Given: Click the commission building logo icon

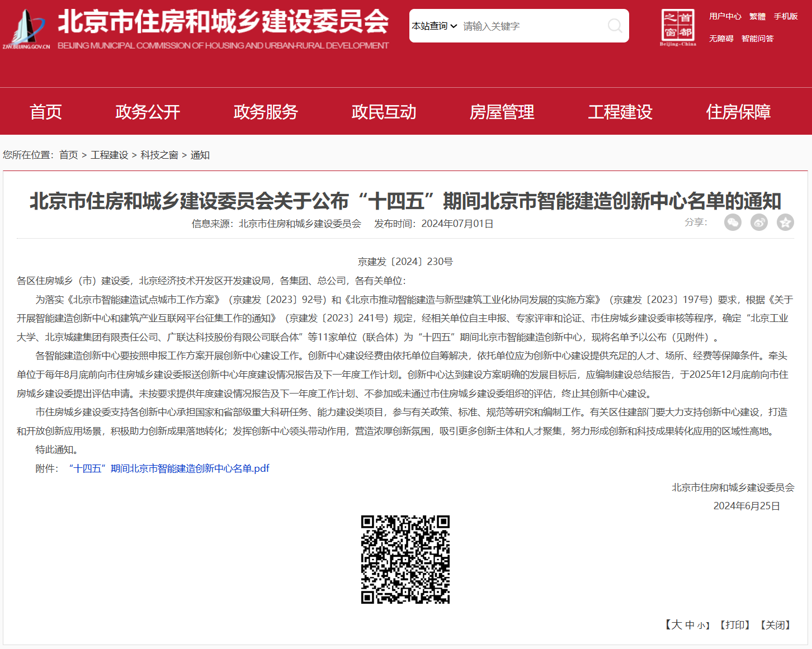Looking at the screenshot, I should [26, 28].
